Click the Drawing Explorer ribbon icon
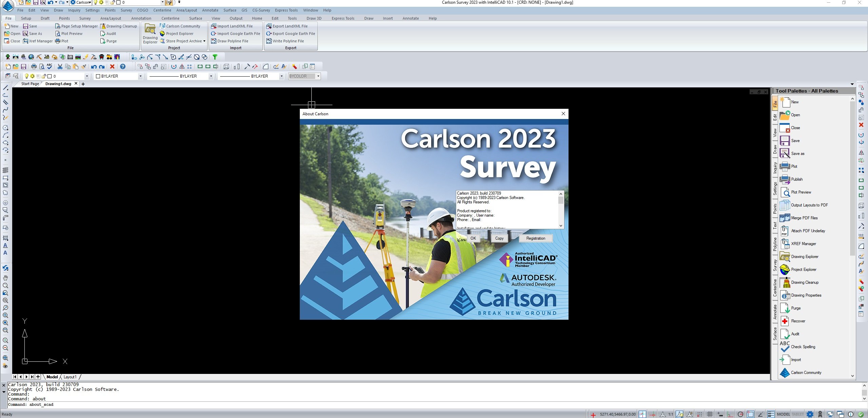Image resolution: width=868 pixels, height=418 pixels. [x=150, y=34]
